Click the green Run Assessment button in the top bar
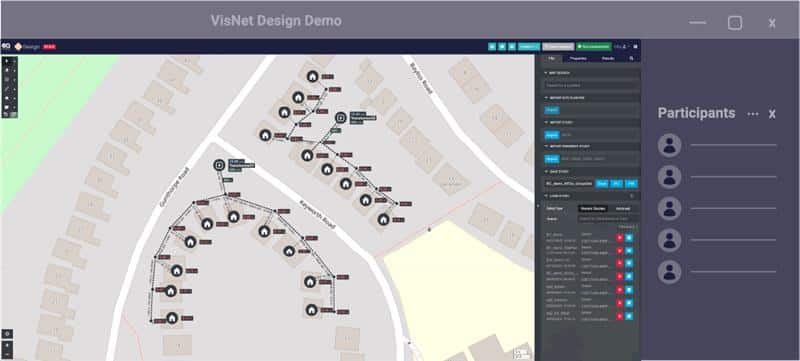The width and height of the screenshot is (800, 361). pyautogui.click(x=594, y=46)
